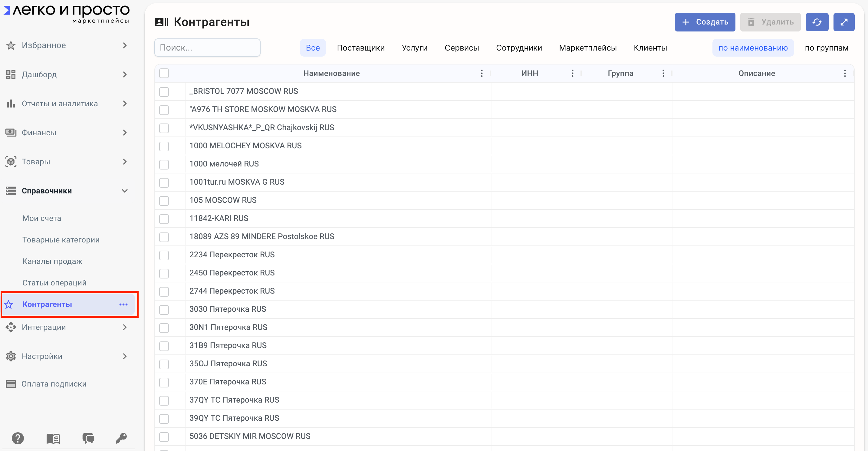Toggle the select-all header checkbox
This screenshot has width=868, height=451.
click(x=164, y=73)
